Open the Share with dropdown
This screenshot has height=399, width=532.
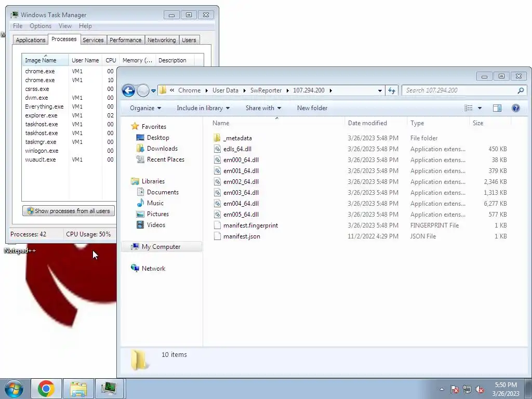pos(263,108)
